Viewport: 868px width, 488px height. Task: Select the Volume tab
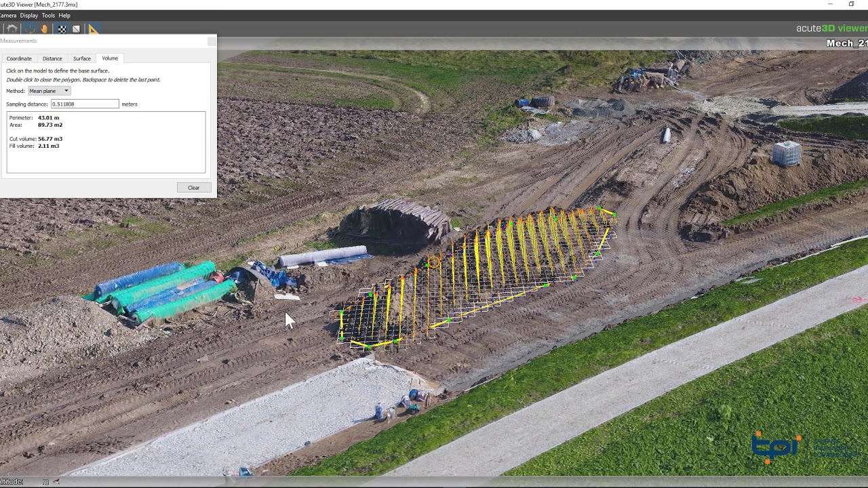[x=110, y=58]
